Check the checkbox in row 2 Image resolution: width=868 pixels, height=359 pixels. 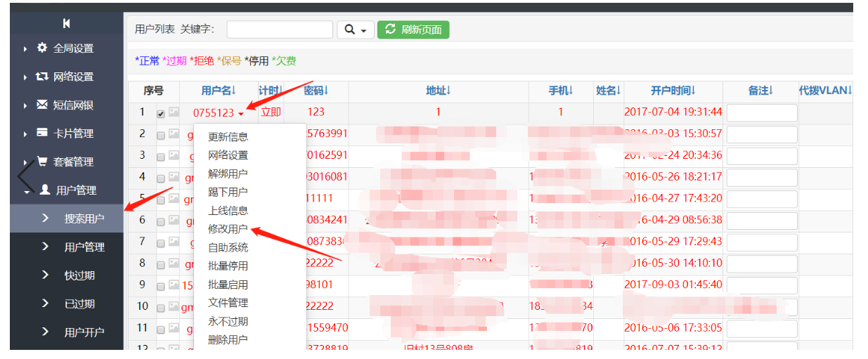(x=161, y=135)
